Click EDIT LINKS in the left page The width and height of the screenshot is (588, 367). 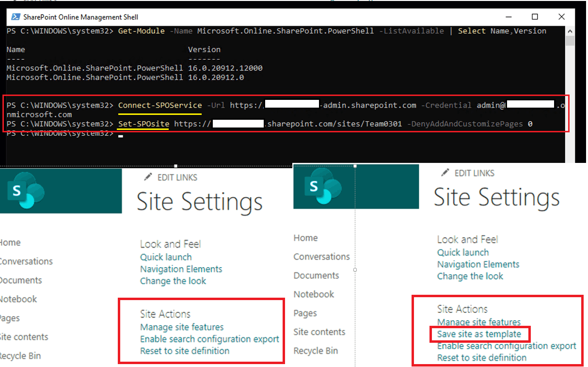pyautogui.click(x=177, y=177)
